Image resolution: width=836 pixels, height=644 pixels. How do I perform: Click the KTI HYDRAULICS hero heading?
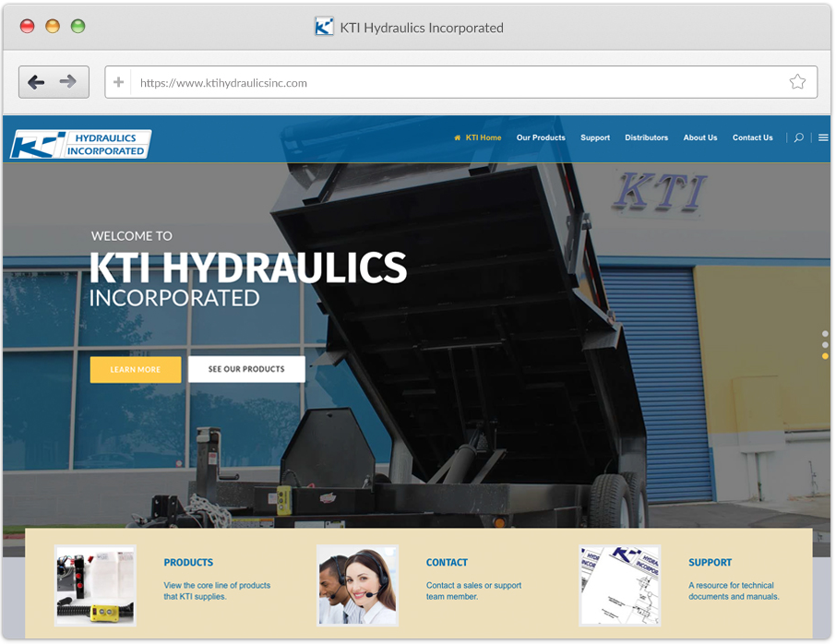pyautogui.click(x=248, y=267)
